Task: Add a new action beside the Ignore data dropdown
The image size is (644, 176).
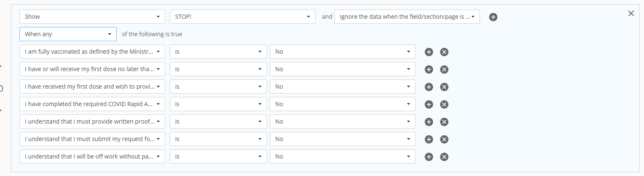Action: [x=493, y=17]
